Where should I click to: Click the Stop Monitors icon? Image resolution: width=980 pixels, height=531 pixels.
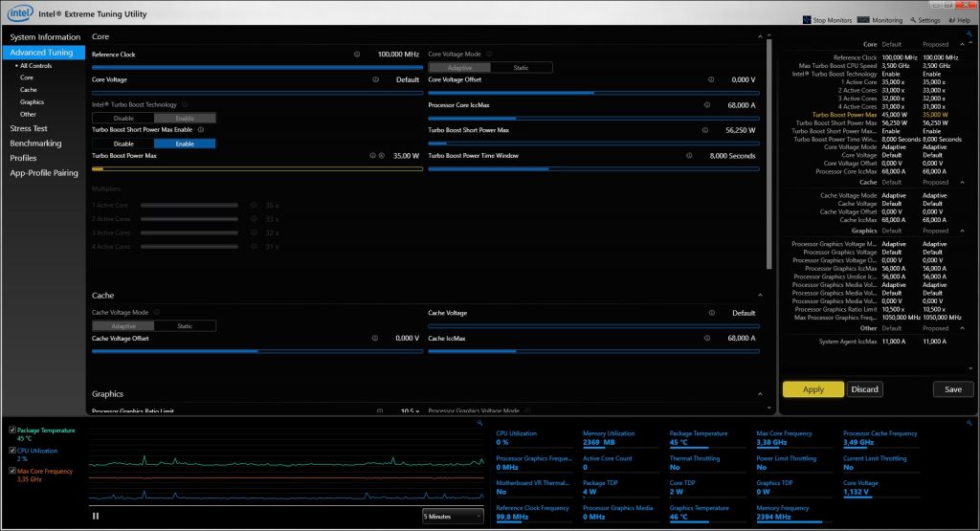click(x=807, y=20)
